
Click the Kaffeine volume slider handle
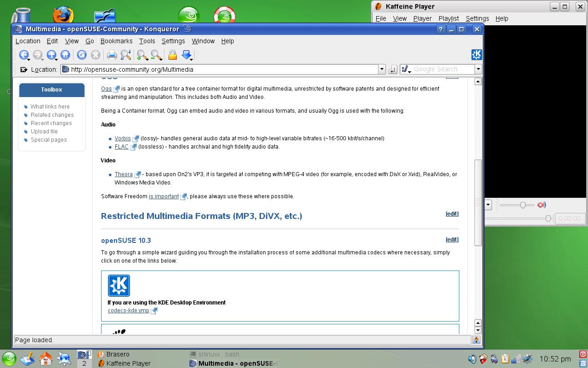coord(523,205)
